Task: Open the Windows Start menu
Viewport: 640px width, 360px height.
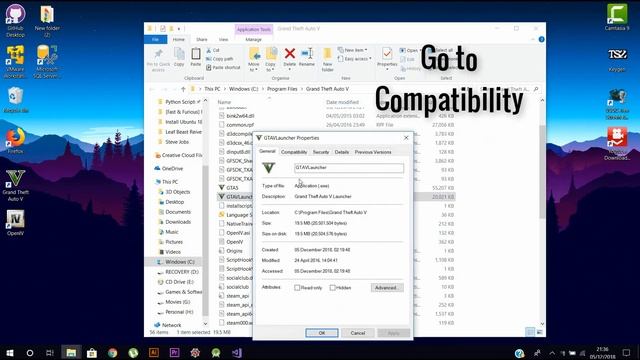Action: [9, 353]
